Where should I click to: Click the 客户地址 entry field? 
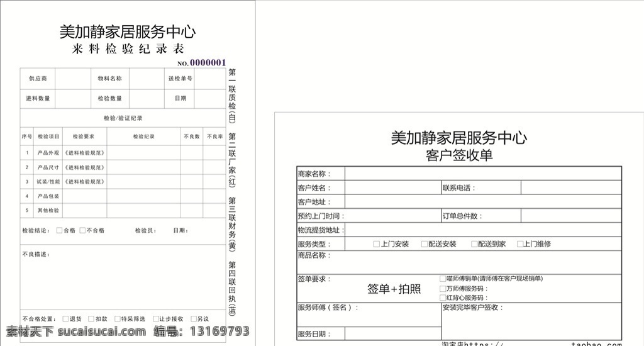pos(482,202)
